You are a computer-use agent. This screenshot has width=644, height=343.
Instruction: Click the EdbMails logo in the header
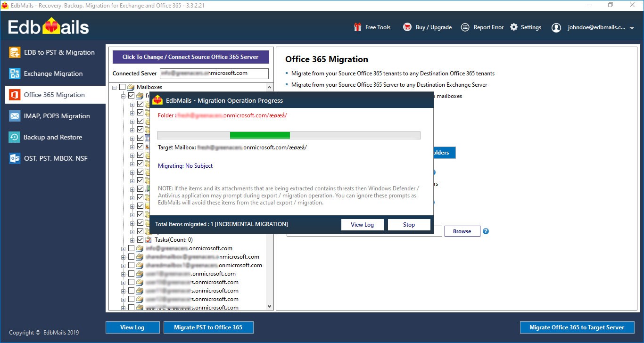tap(49, 27)
